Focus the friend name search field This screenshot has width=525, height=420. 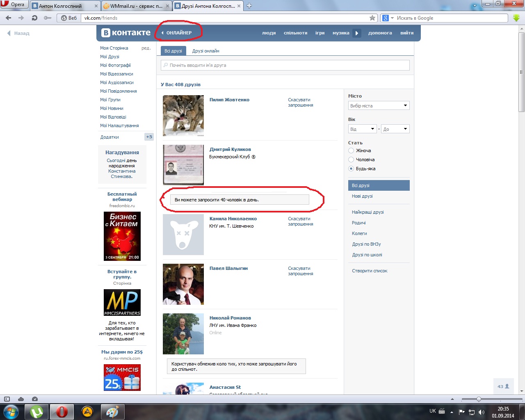tap(285, 65)
